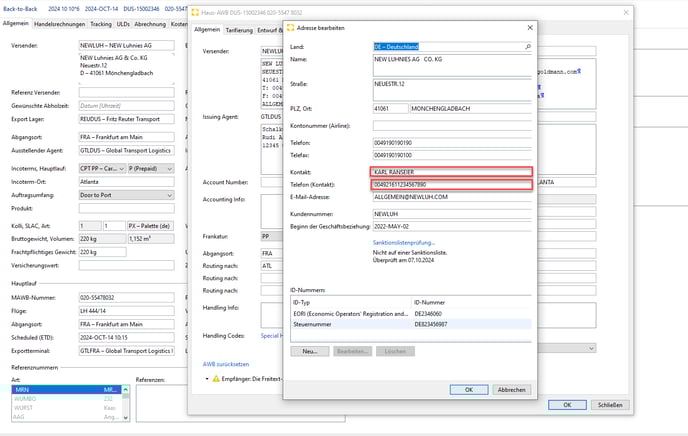Click the Scheduled (ETD) field

click(x=126, y=338)
